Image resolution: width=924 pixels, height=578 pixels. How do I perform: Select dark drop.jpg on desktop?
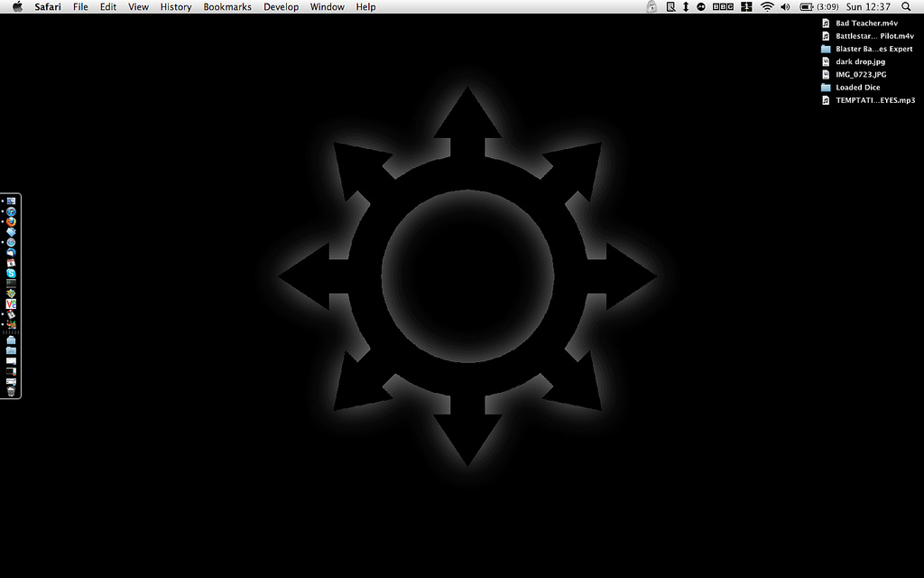(x=854, y=61)
